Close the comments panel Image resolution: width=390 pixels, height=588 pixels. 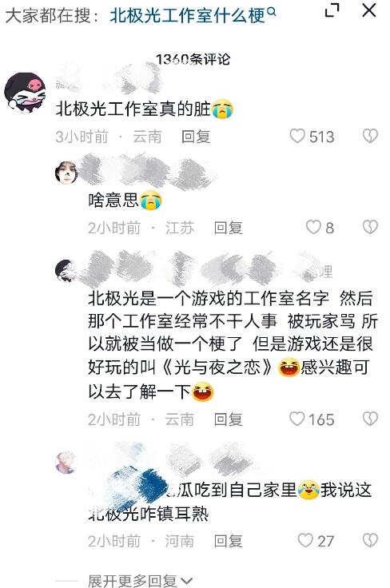369,10
